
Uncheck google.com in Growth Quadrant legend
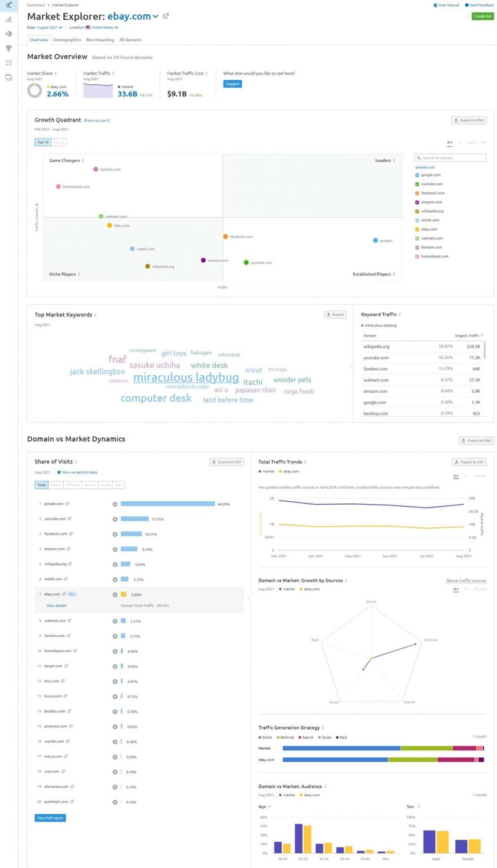pos(417,175)
